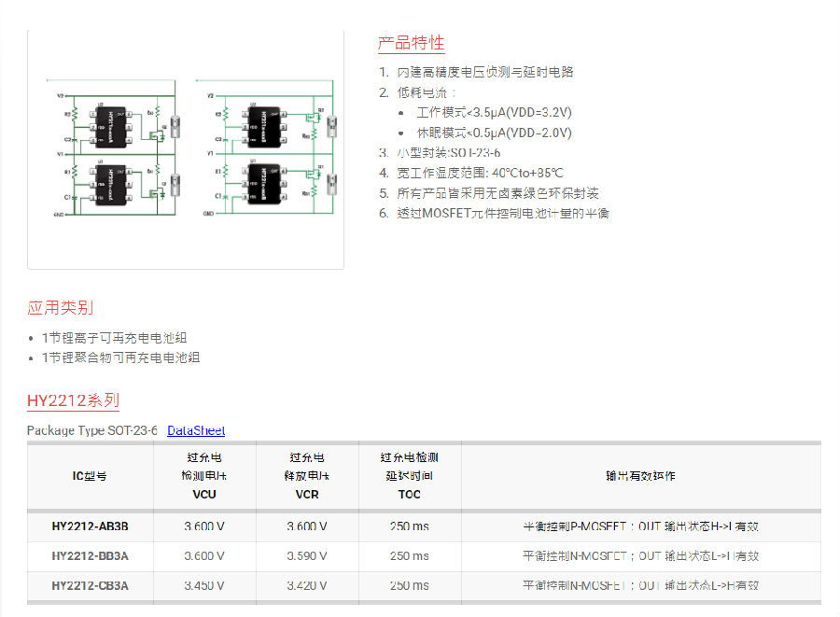This screenshot has height=617, width=840.
Task: Click the 宽工作温度范围 feature line
Action: click(480, 173)
